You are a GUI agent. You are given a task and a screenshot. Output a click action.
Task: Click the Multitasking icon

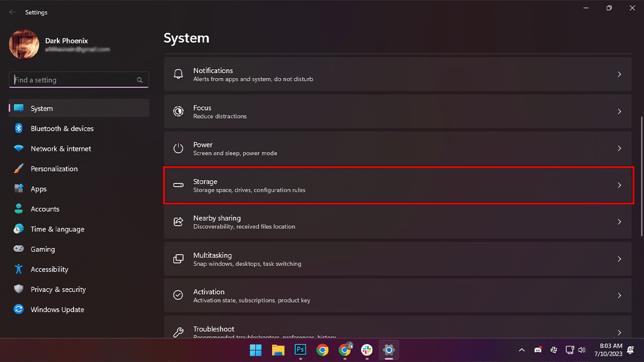178,259
